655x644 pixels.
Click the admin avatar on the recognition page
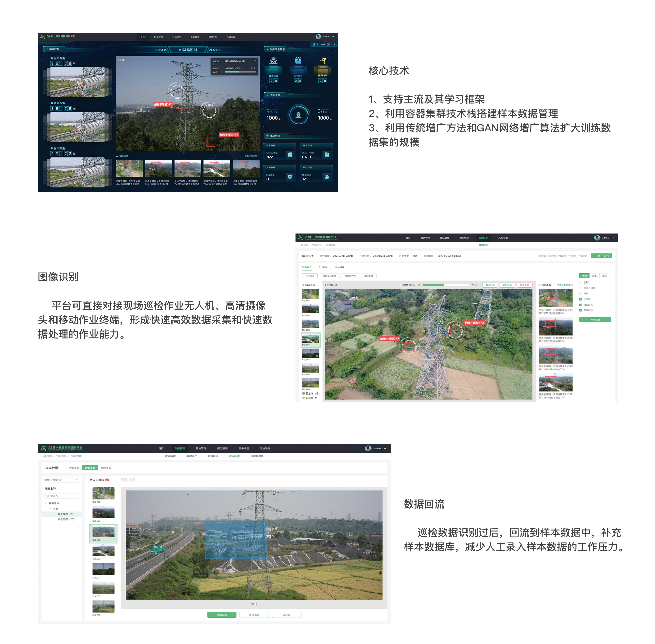(x=597, y=238)
